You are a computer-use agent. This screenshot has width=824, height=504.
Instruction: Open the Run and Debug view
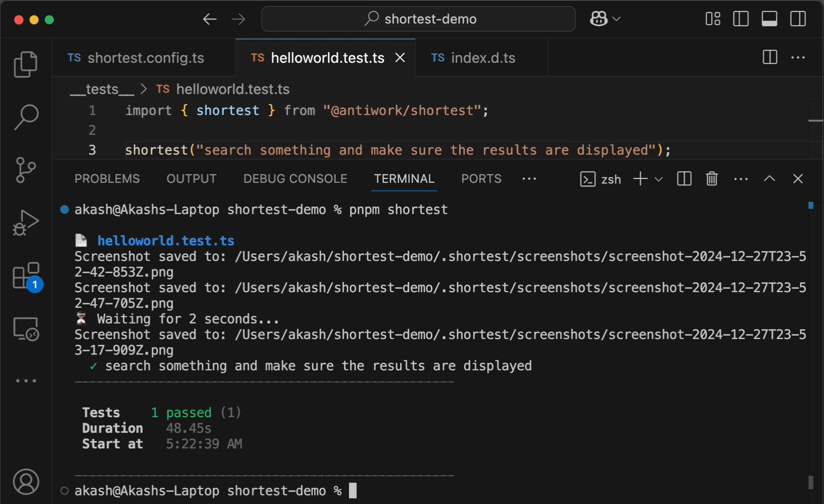coord(26,223)
